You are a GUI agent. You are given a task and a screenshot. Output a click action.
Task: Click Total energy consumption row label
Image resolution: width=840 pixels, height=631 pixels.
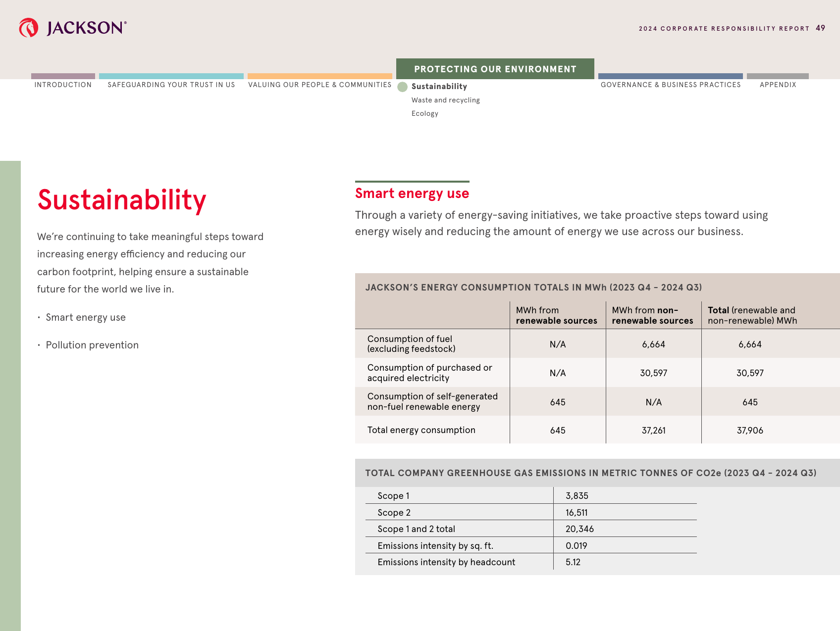tap(421, 430)
